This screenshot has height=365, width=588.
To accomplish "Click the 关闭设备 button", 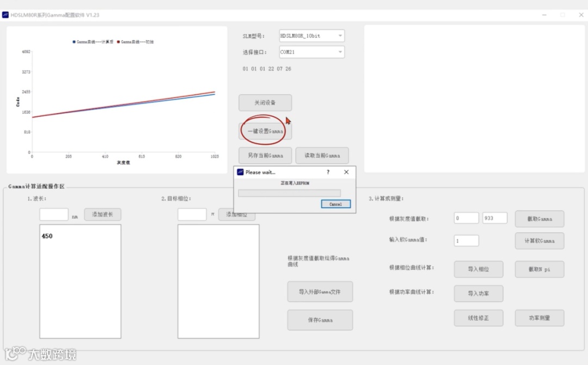I will 265,103.
